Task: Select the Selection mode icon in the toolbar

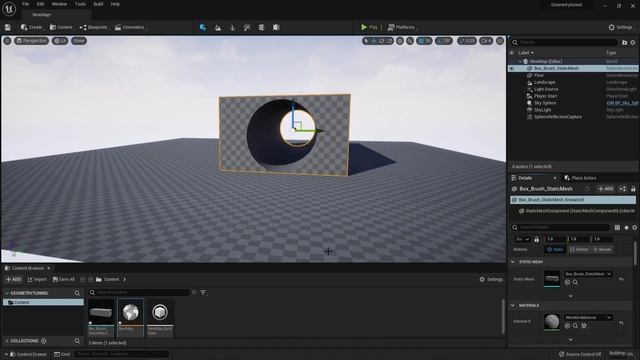Action: coord(202,27)
